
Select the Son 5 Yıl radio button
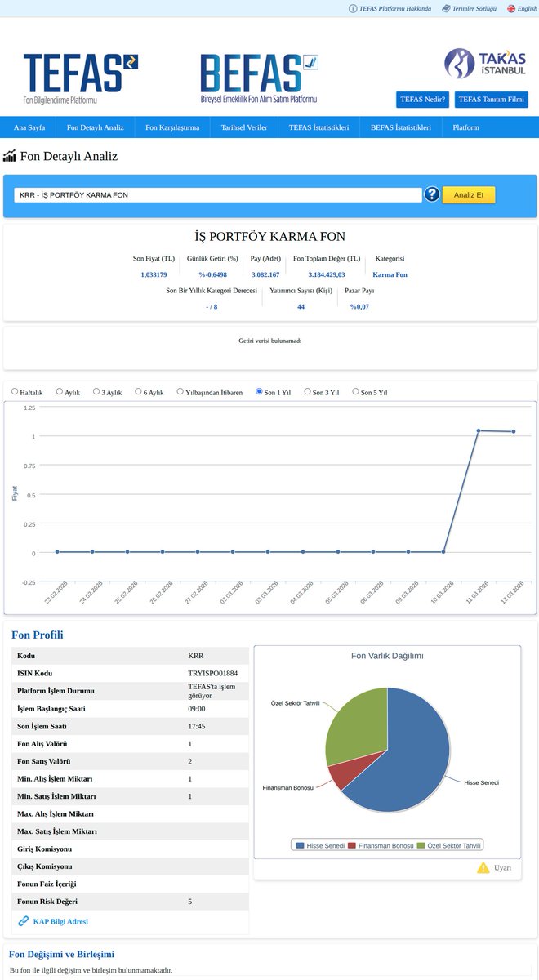(356, 392)
